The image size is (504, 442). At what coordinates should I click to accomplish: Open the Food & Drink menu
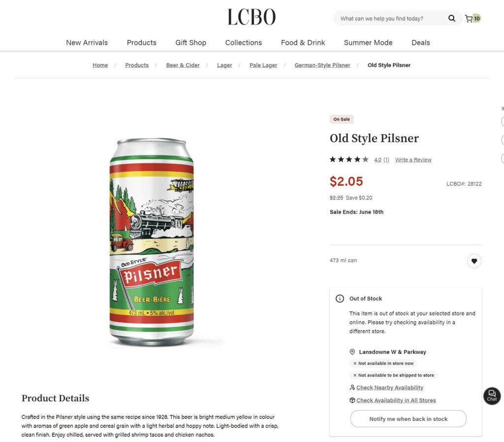click(303, 43)
